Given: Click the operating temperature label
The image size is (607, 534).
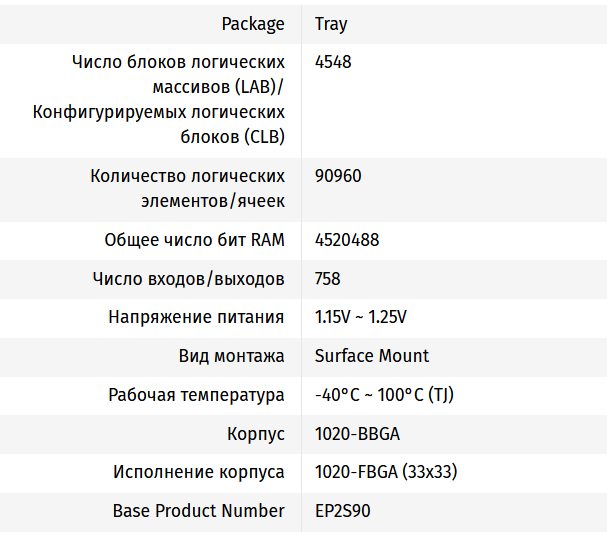Looking at the screenshot, I should 196,395.
